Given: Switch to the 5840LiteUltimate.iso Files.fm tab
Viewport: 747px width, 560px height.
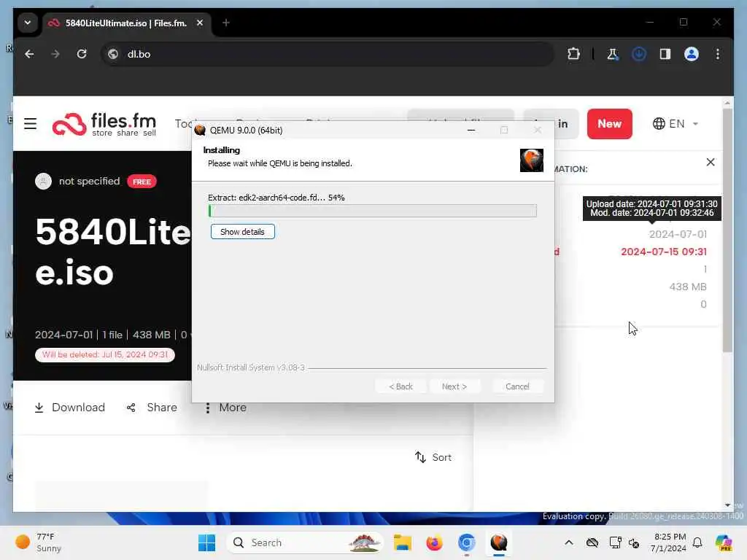Looking at the screenshot, I should [x=126, y=23].
